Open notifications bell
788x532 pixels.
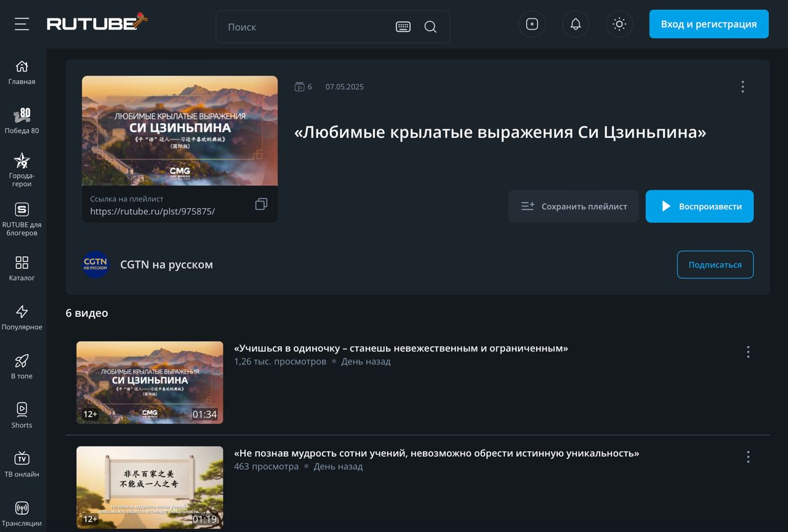pos(576,24)
